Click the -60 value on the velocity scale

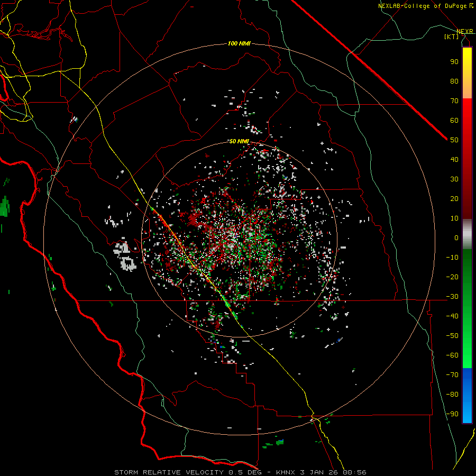click(x=452, y=355)
